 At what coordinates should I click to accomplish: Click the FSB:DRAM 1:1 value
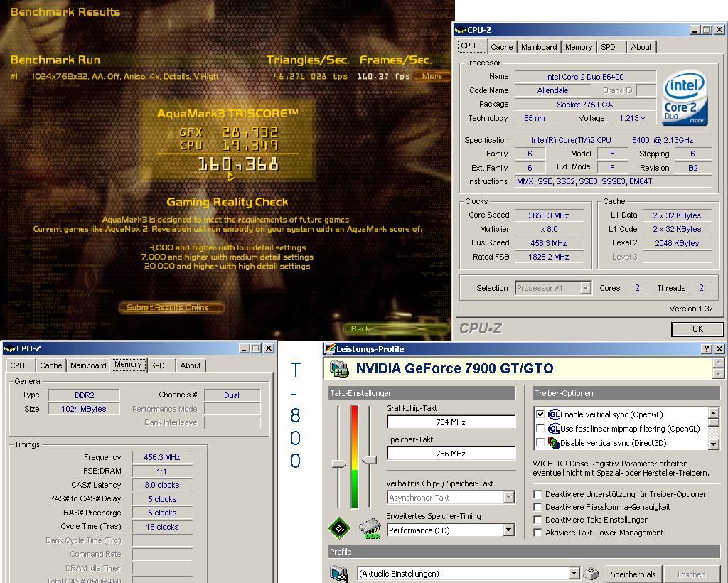(x=162, y=471)
